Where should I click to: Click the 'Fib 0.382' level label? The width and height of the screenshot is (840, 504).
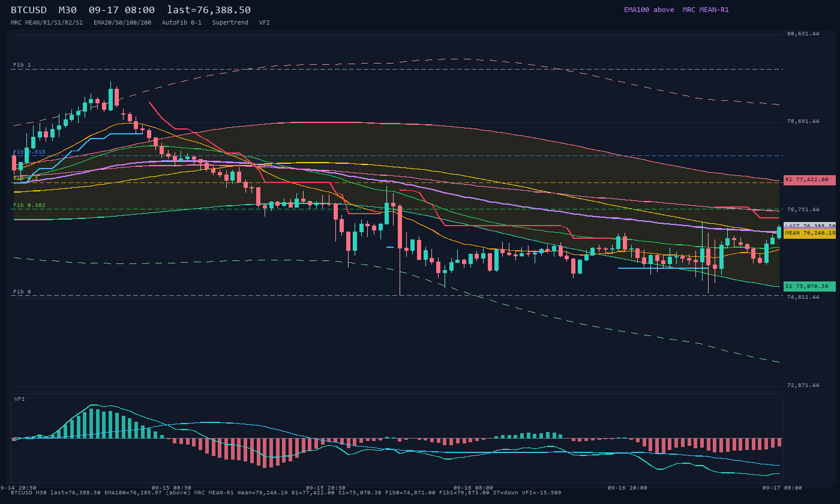click(x=29, y=205)
